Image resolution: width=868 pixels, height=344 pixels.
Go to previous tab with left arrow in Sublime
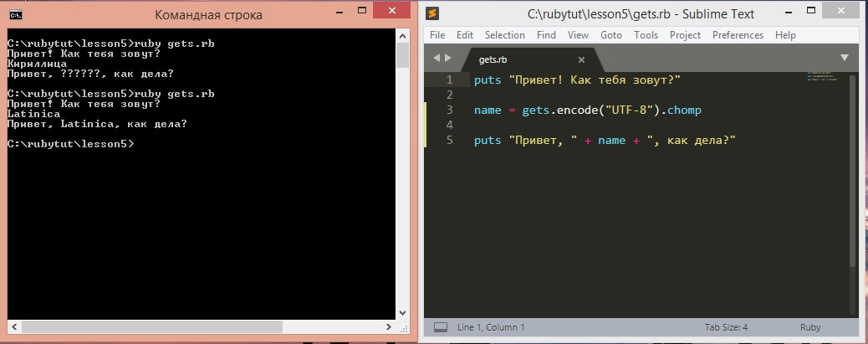[437, 58]
